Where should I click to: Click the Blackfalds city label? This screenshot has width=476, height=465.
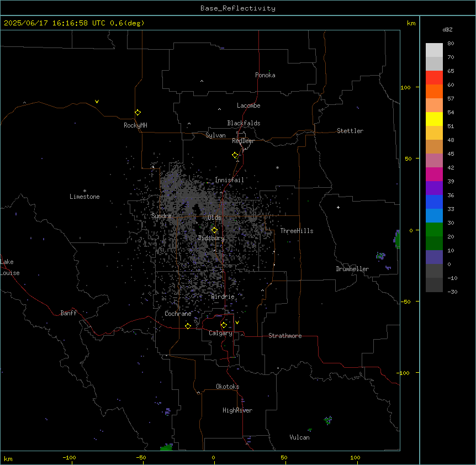pos(244,123)
